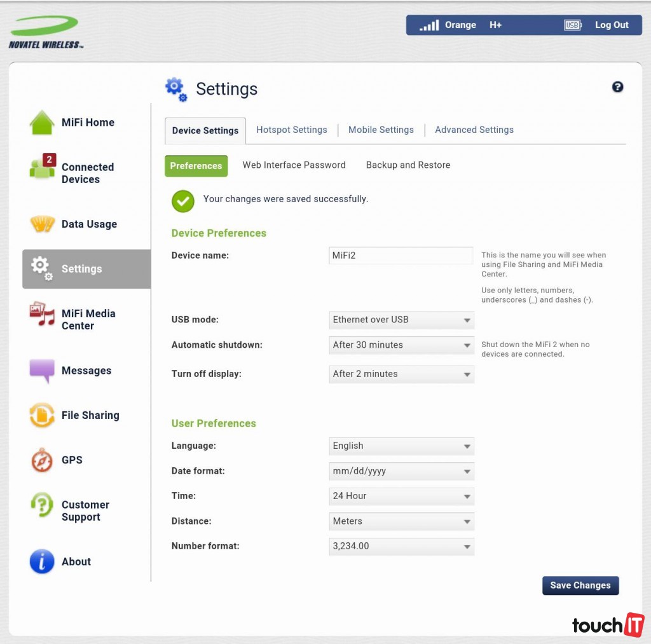Open Connected Devices icon with badge
651x644 pixels.
[x=43, y=167]
